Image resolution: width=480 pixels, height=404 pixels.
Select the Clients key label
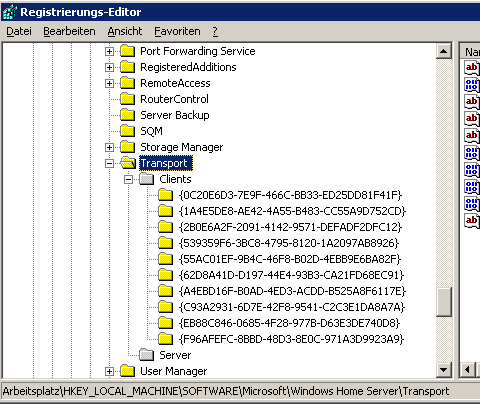pos(175,179)
